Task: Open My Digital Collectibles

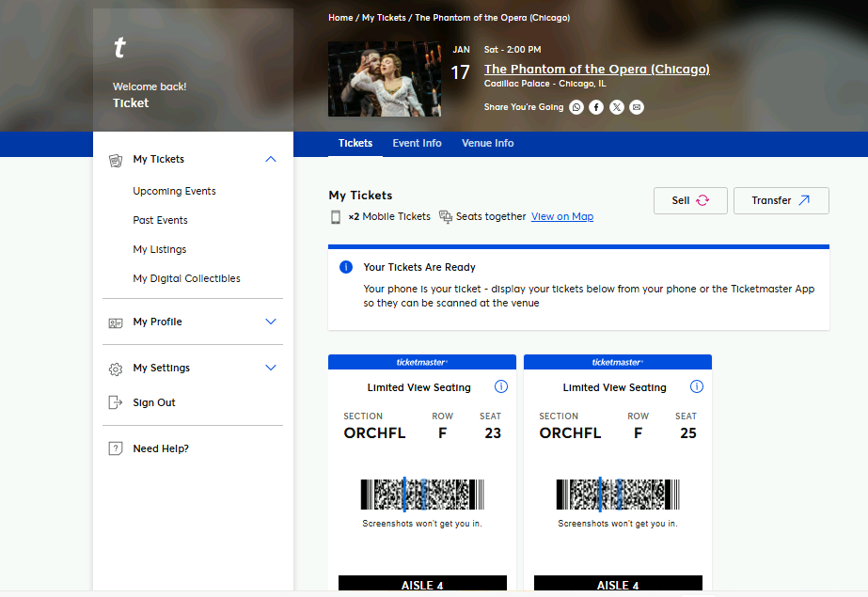Action: 186,278
